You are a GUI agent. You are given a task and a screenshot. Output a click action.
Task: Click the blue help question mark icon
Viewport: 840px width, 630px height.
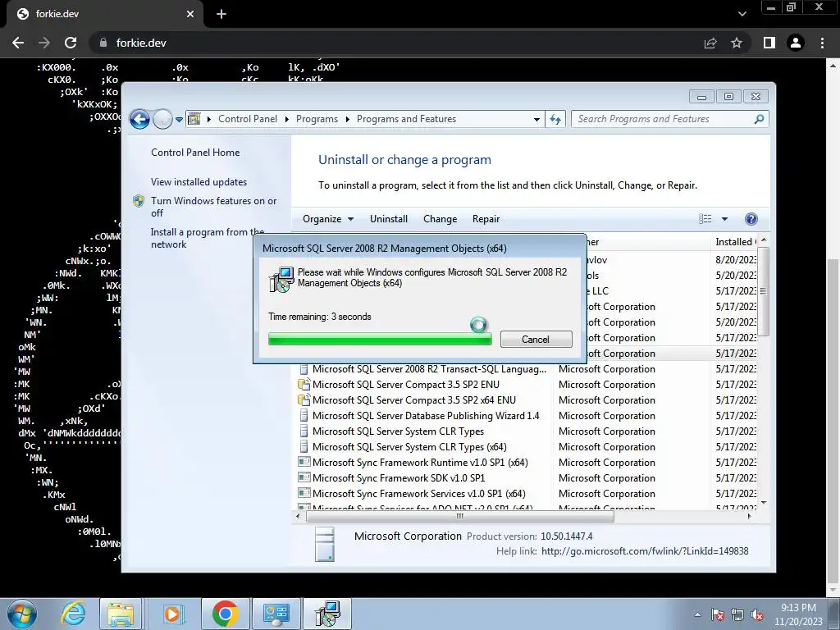click(751, 218)
